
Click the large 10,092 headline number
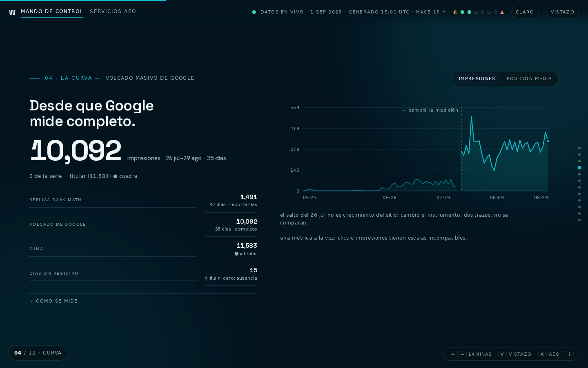click(76, 151)
